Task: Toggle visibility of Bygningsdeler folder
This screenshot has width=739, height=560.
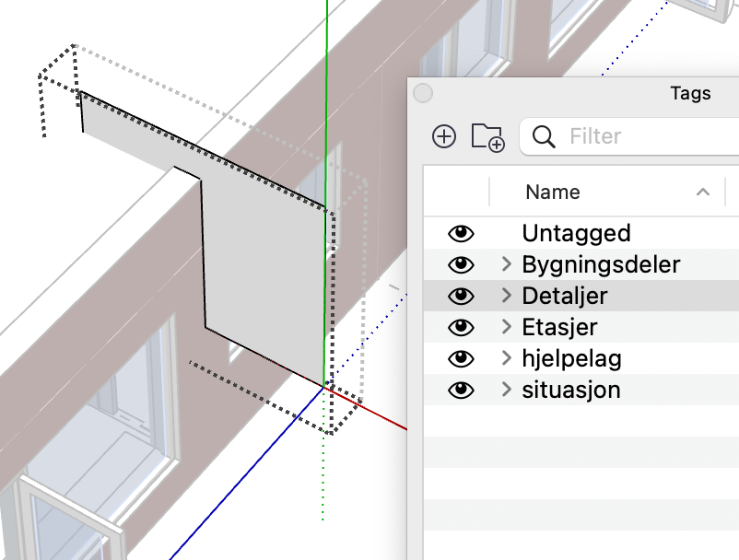Action: pos(461,264)
